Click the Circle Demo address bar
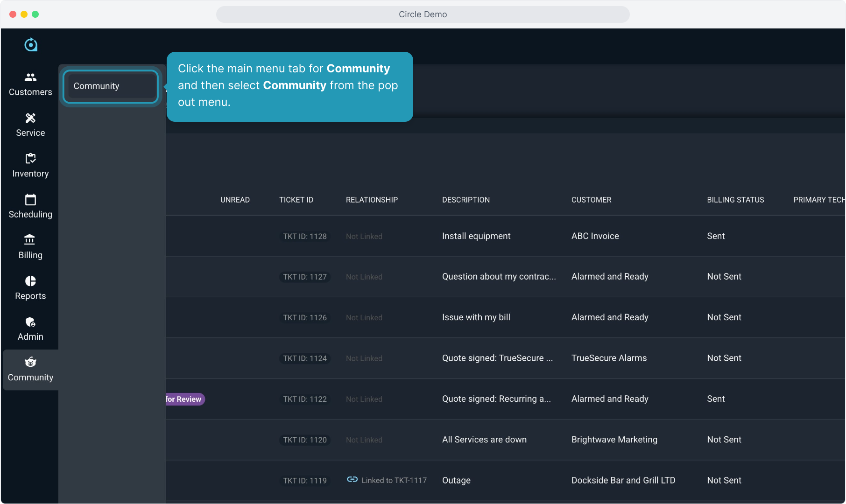 coord(423,14)
